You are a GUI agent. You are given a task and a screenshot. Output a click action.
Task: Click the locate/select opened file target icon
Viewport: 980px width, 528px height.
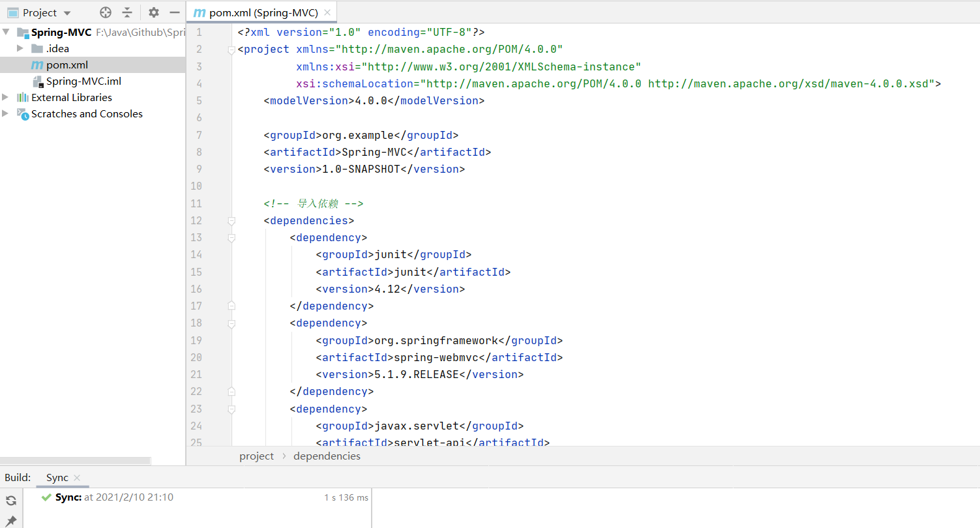(106, 12)
